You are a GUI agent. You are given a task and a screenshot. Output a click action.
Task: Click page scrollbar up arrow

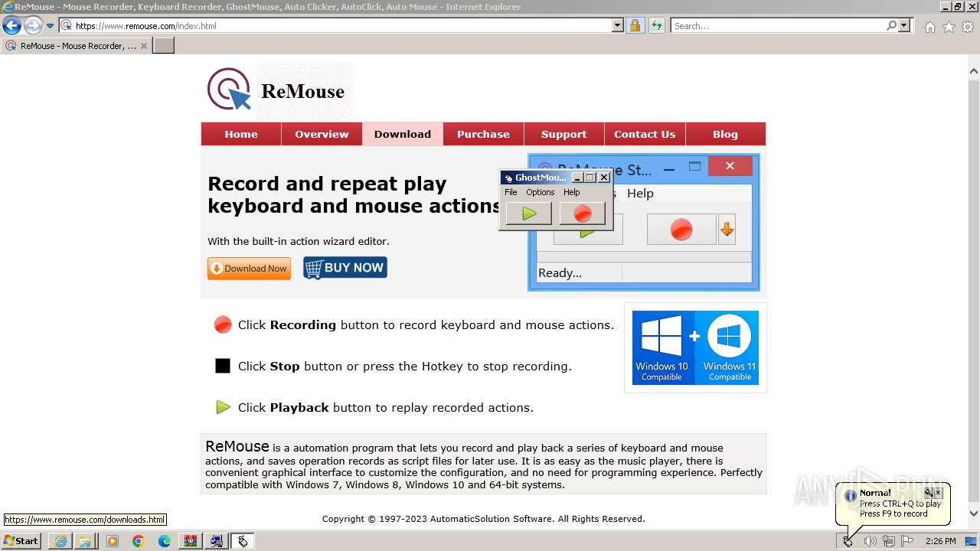pyautogui.click(x=973, y=72)
